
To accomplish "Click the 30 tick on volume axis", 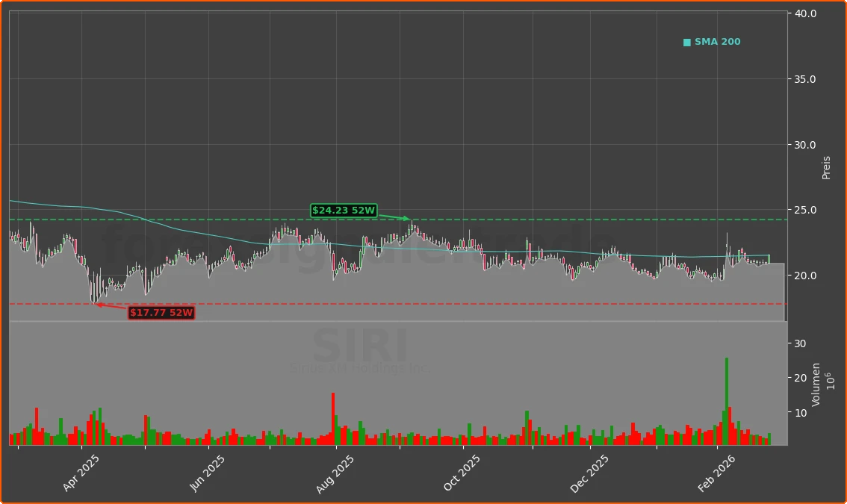I will (799, 343).
